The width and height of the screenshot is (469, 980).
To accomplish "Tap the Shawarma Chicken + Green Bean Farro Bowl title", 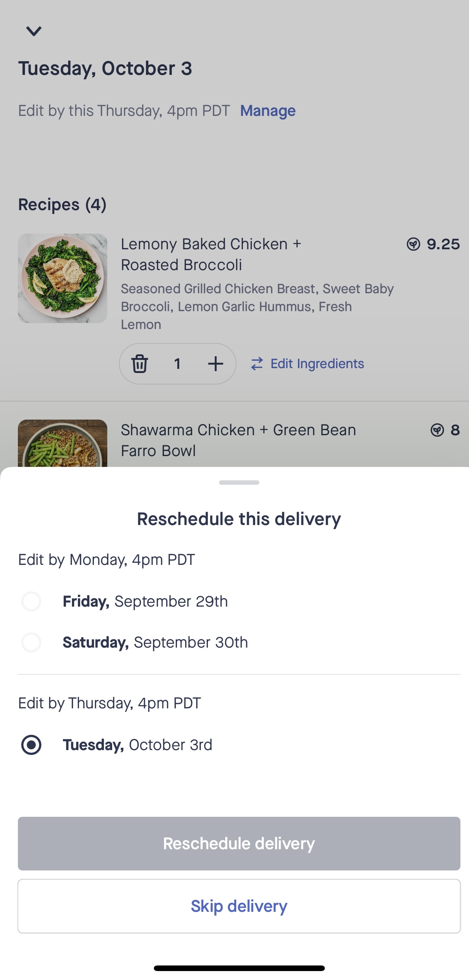I will tap(238, 440).
